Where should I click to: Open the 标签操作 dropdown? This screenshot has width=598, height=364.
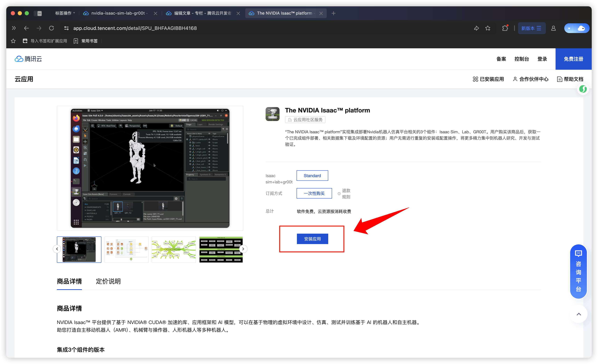[65, 13]
